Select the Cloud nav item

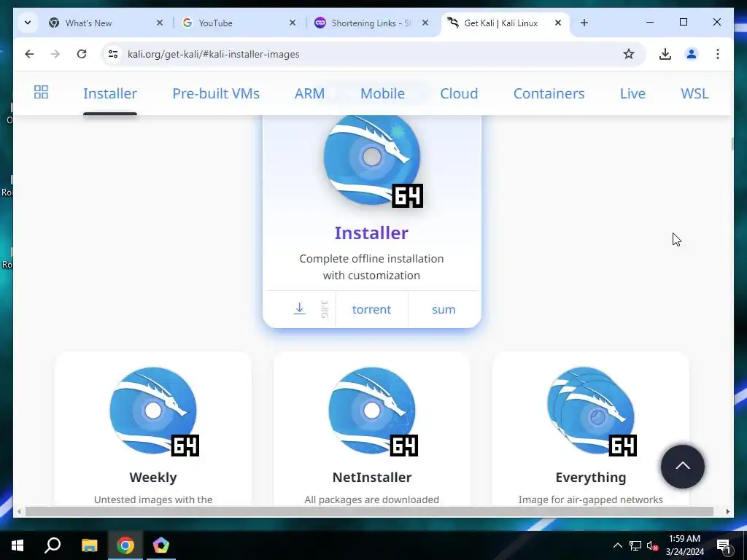click(x=459, y=93)
